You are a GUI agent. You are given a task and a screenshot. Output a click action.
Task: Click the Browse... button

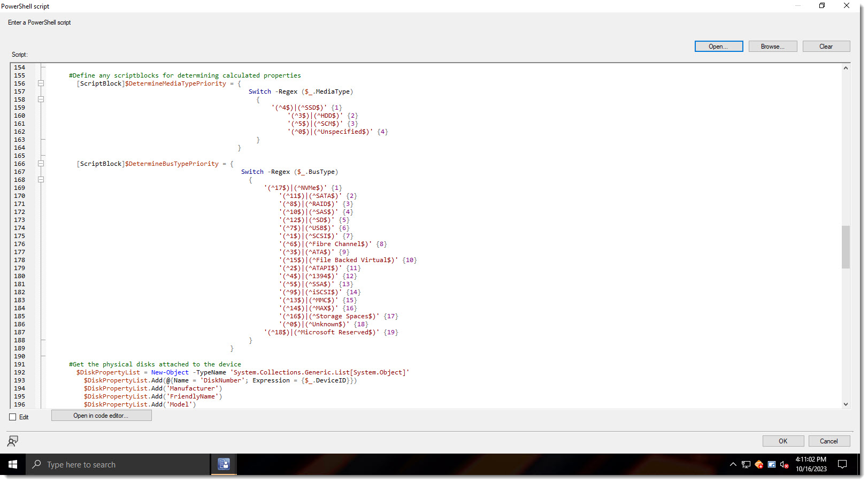[x=772, y=47]
